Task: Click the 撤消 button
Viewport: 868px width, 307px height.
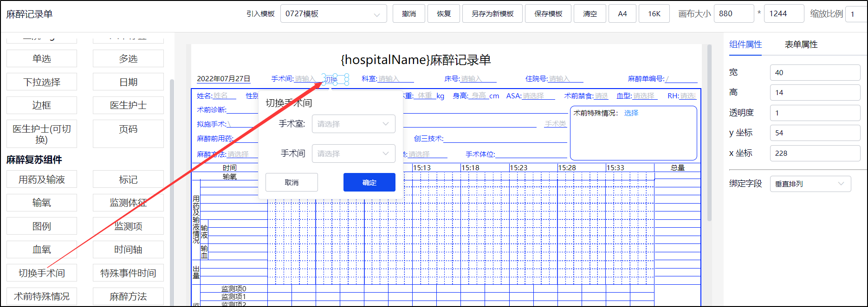Action: [409, 14]
